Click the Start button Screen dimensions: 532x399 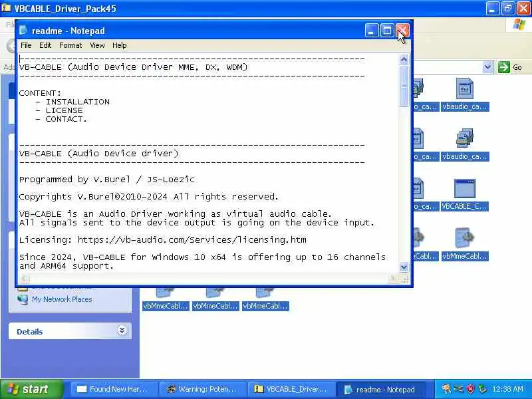[x=31, y=389]
